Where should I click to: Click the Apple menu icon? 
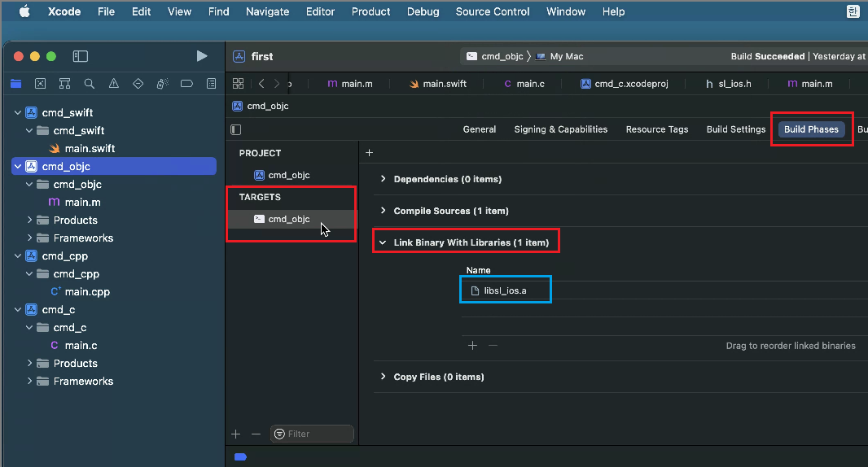[24, 11]
